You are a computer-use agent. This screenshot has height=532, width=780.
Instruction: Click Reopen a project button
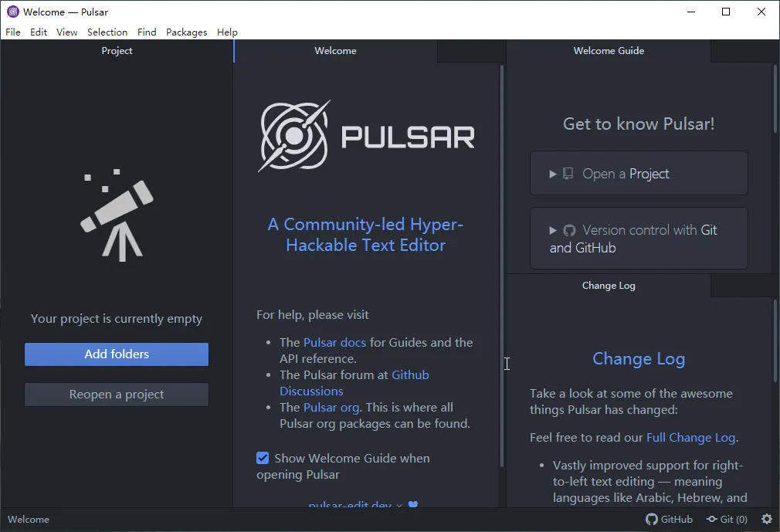pos(117,395)
